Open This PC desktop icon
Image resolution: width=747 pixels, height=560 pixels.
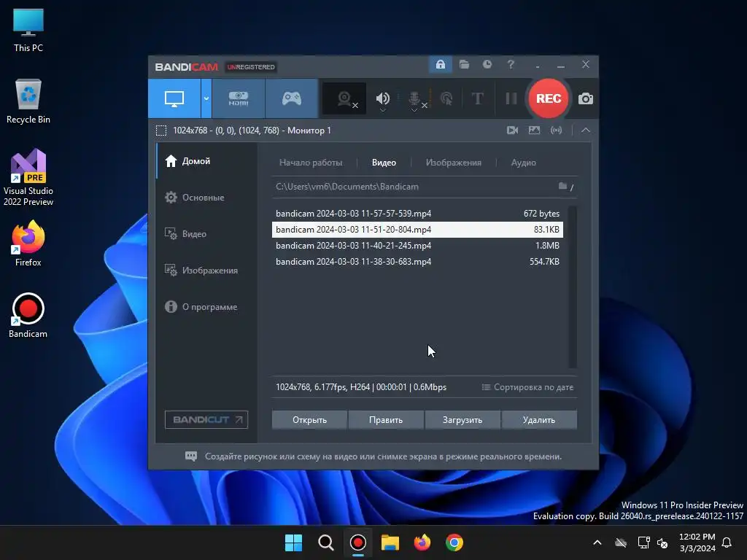click(x=28, y=31)
